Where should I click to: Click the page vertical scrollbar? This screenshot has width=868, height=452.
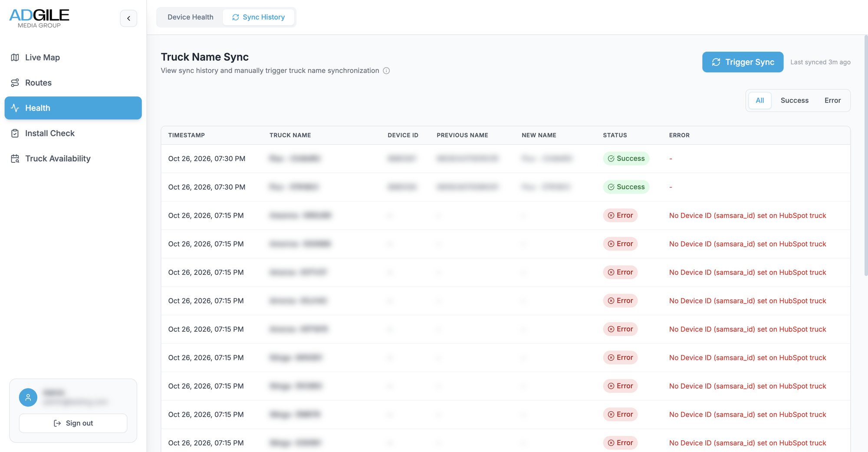pos(866,155)
